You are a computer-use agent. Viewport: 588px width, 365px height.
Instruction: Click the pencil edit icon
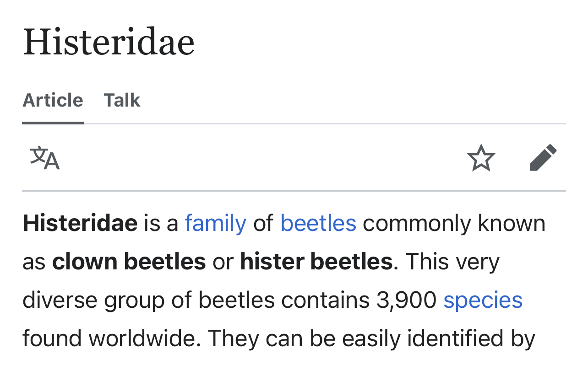(x=543, y=158)
